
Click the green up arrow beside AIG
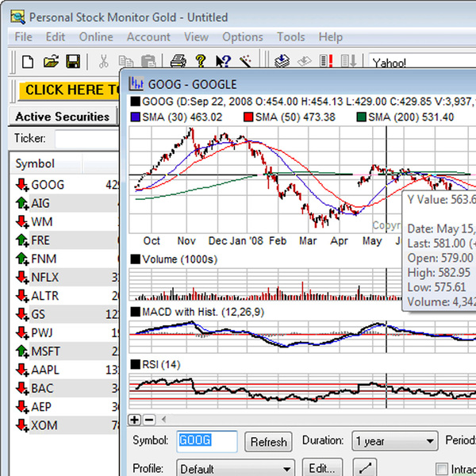[x=22, y=203]
